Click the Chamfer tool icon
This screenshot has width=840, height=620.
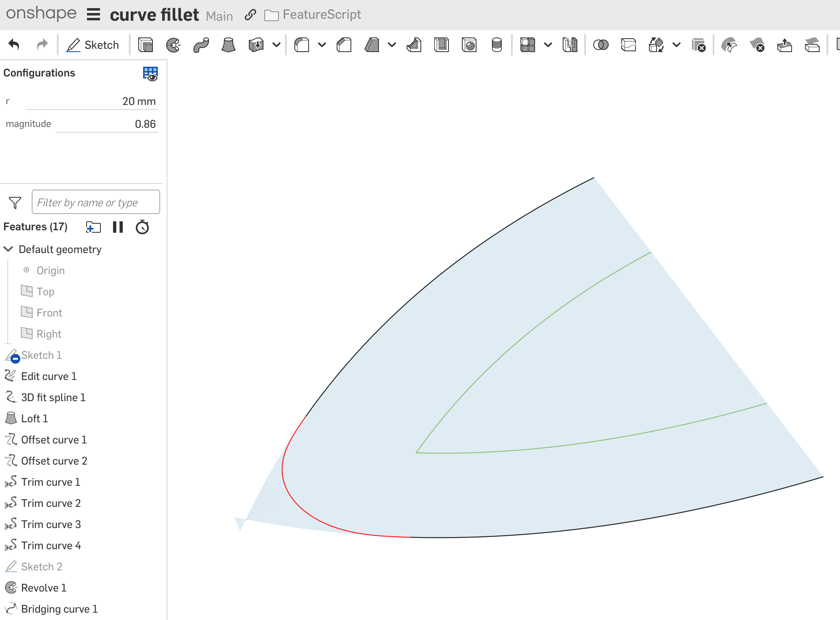tap(344, 45)
